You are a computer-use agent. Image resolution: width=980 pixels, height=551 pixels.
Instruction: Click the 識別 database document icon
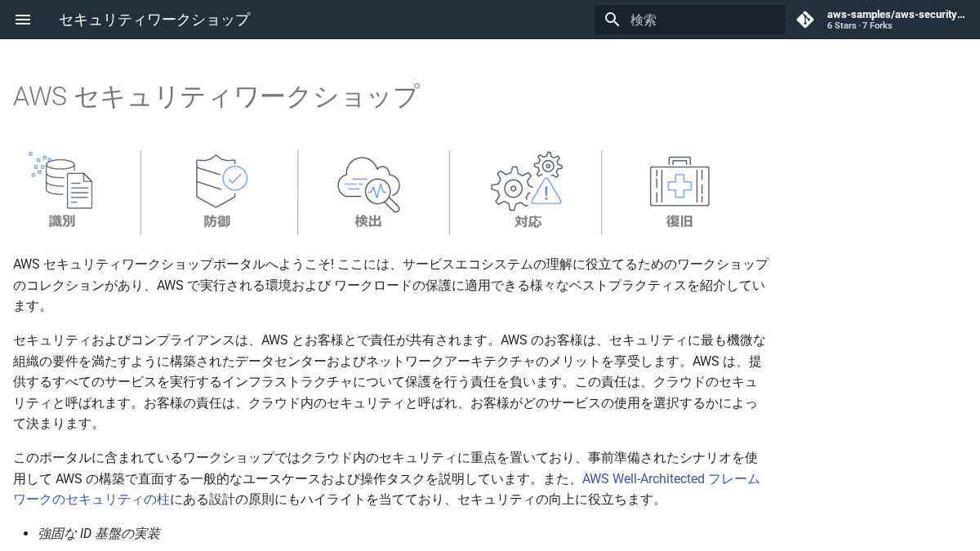[x=61, y=180]
